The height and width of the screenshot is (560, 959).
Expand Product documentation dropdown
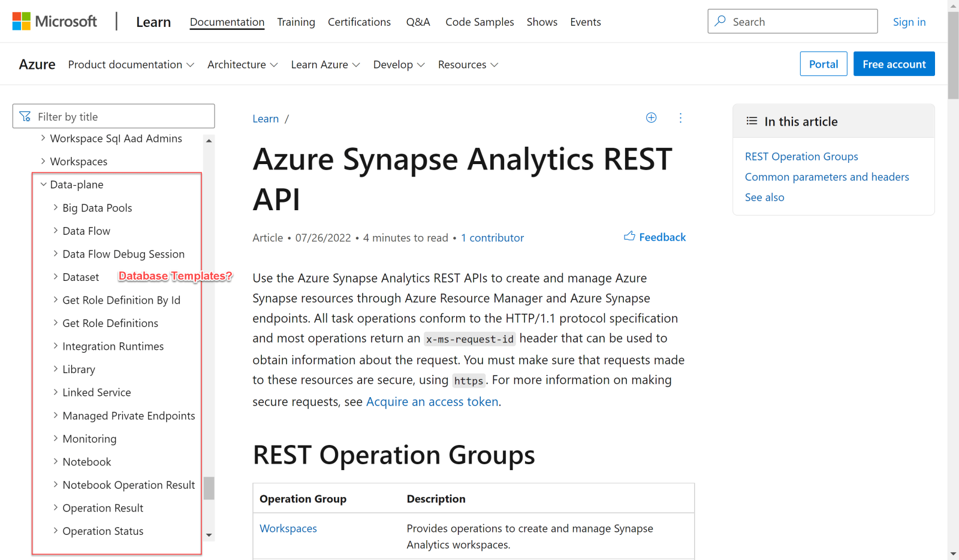click(131, 65)
